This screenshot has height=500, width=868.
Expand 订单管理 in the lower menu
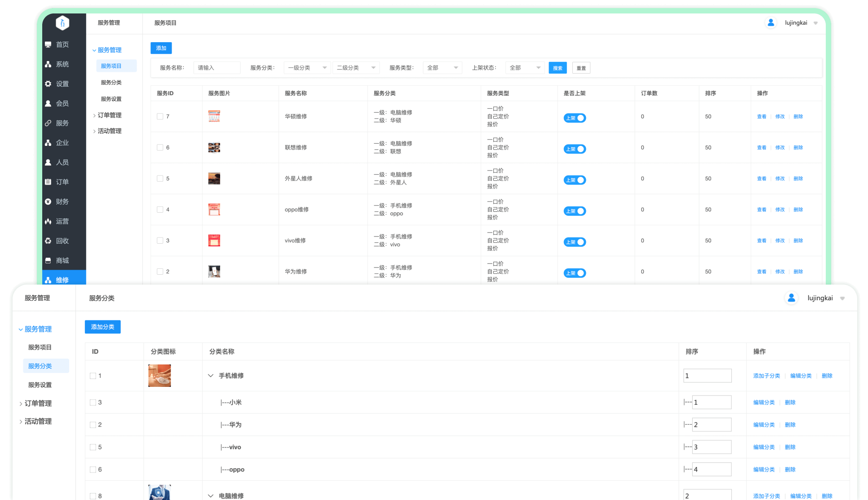pos(38,404)
